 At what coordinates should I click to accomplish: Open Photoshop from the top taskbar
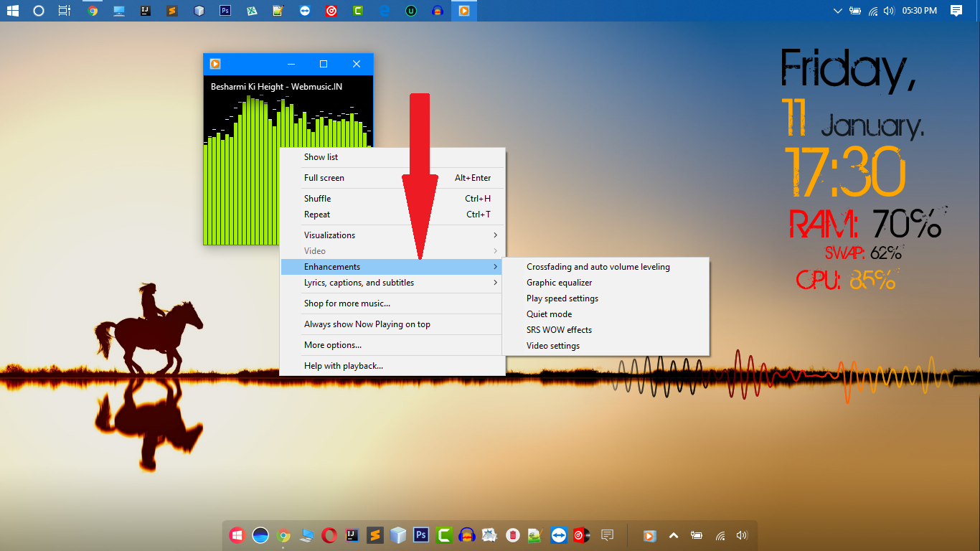tap(225, 11)
